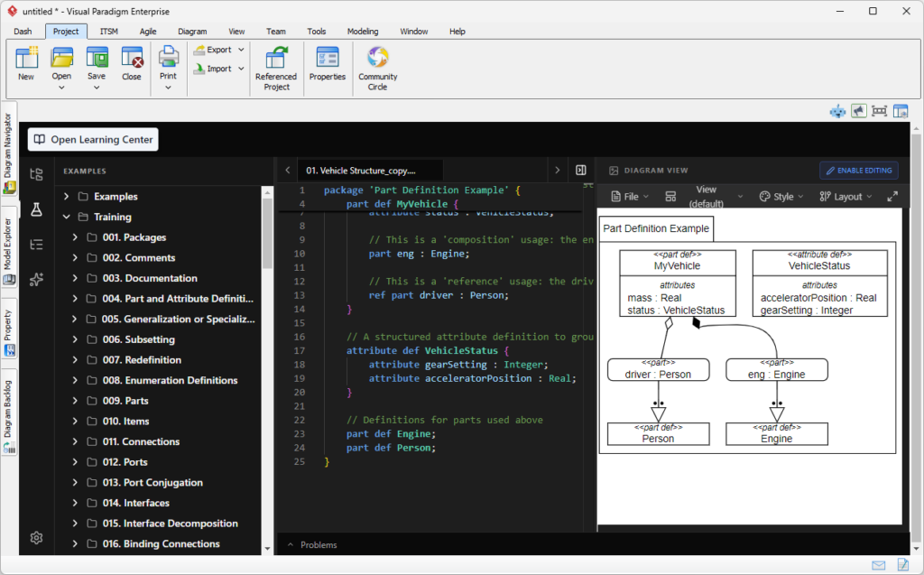Click the outline list sidebar icon
Screen dimensions: 924x575
pyautogui.click(x=36, y=244)
